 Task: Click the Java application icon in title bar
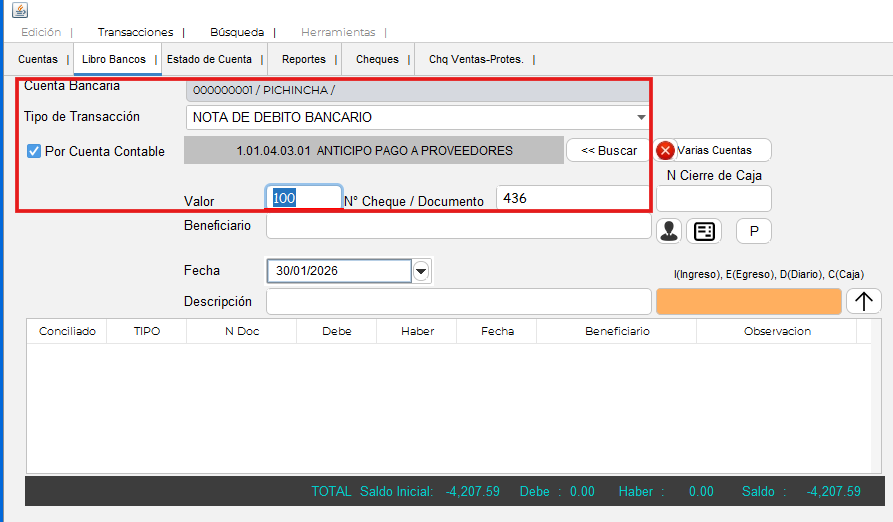pos(19,10)
